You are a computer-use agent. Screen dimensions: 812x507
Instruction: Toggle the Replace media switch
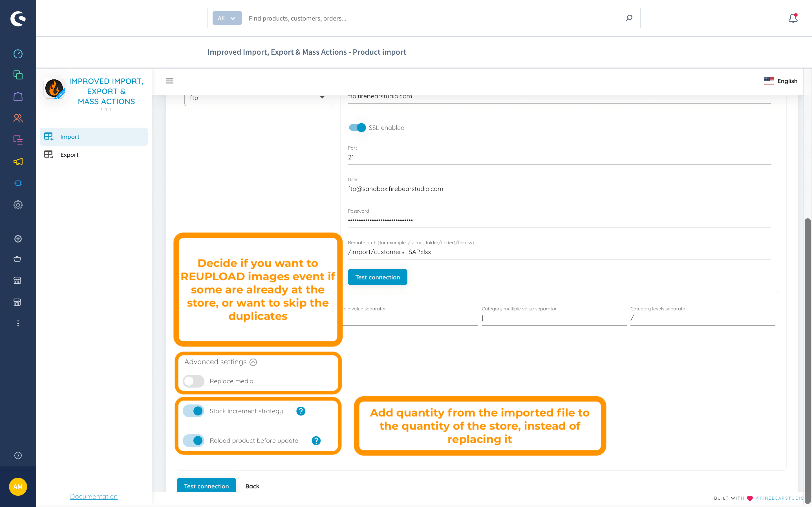[x=193, y=381]
